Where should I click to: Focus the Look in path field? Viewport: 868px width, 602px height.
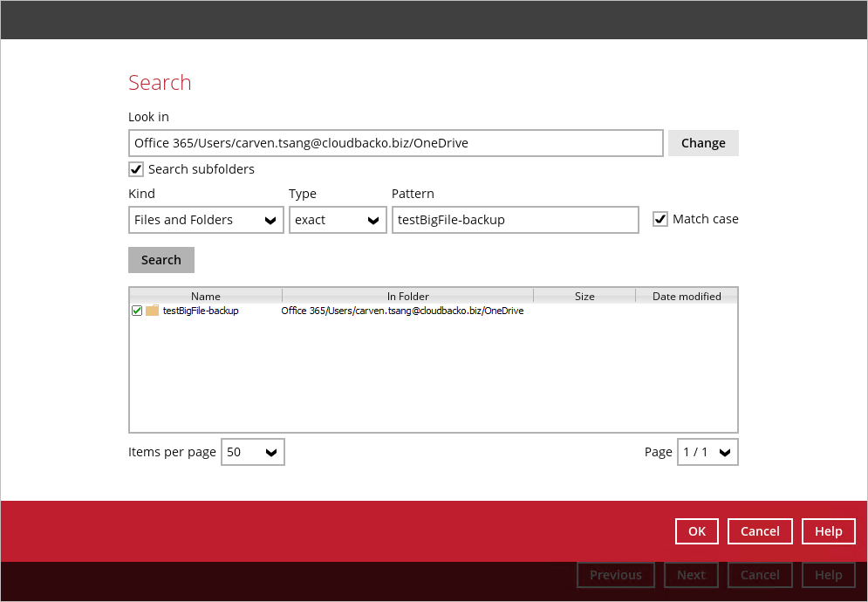point(395,143)
